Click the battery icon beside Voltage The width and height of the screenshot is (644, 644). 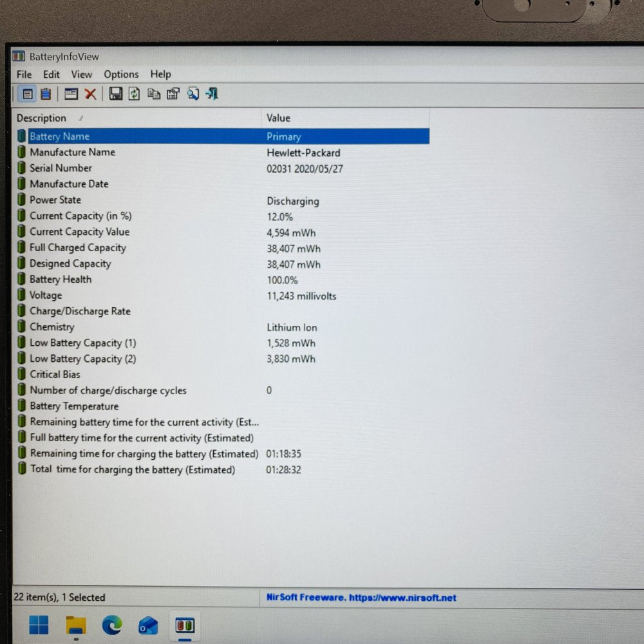[x=21, y=295]
